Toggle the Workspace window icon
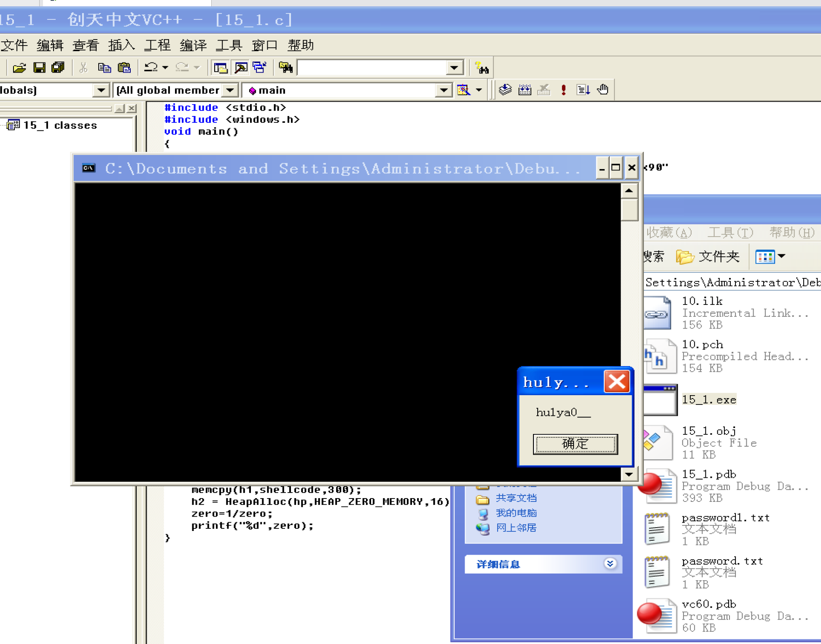 click(x=221, y=67)
